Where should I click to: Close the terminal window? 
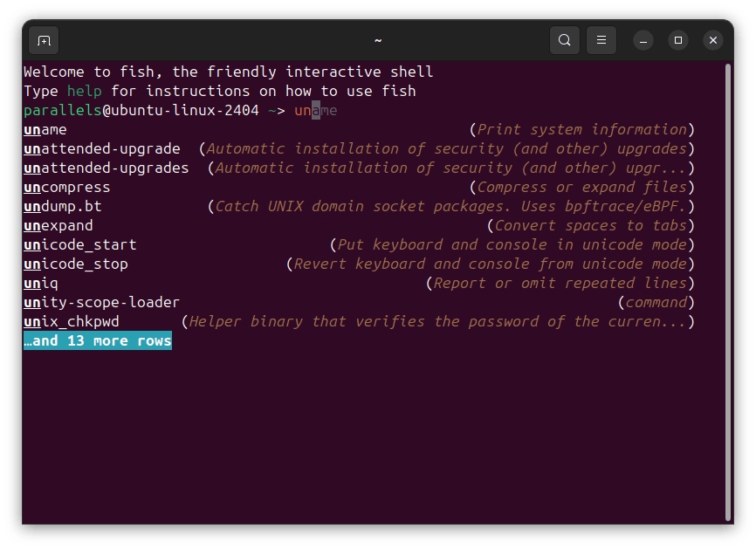pyautogui.click(x=713, y=40)
